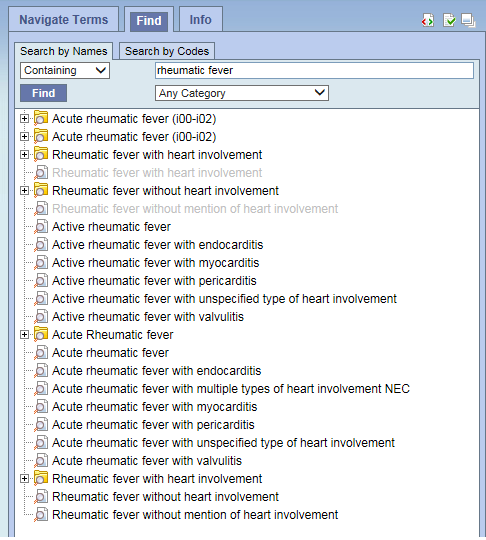Click the icon of grayed Rheumatic fever with heart involvement
Screen dimensions: 486x540
coord(41,173)
